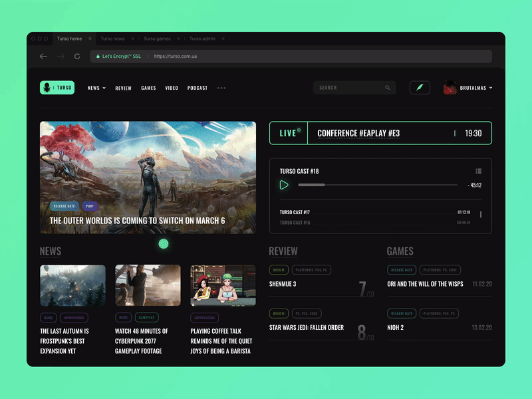Select the Turso microphone logo icon

45,87
